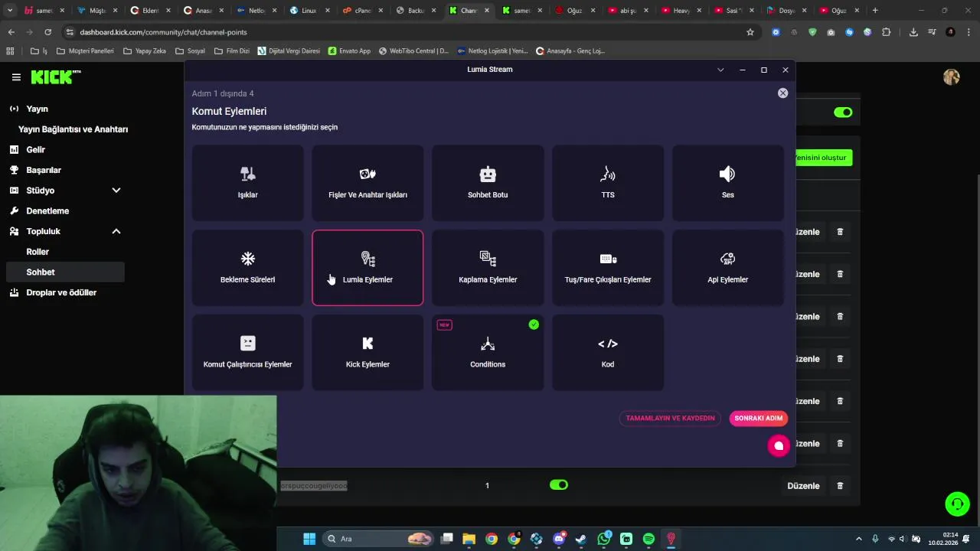Screen dimensions: 980x551
Task: Open the green headset support button
Action: click(957, 504)
